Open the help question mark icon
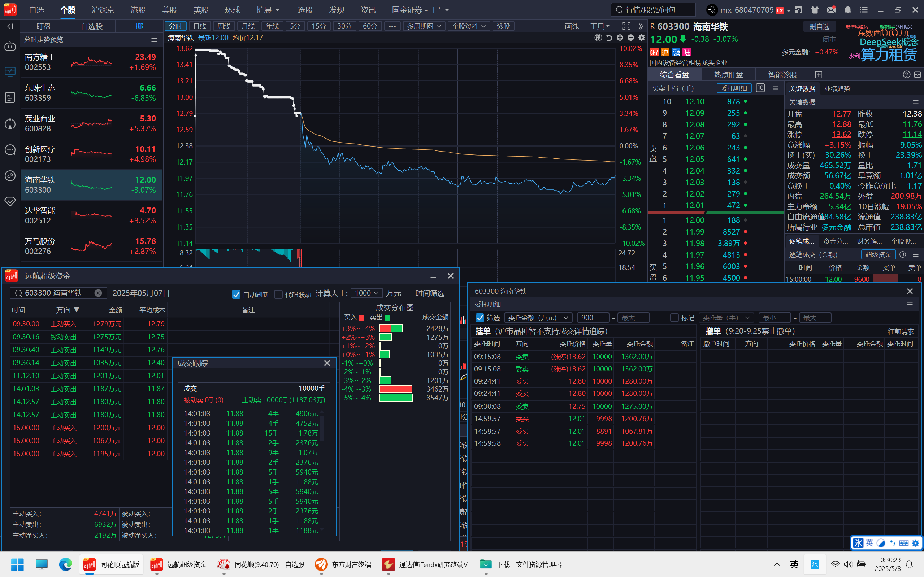The image size is (924, 577). (x=906, y=74)
